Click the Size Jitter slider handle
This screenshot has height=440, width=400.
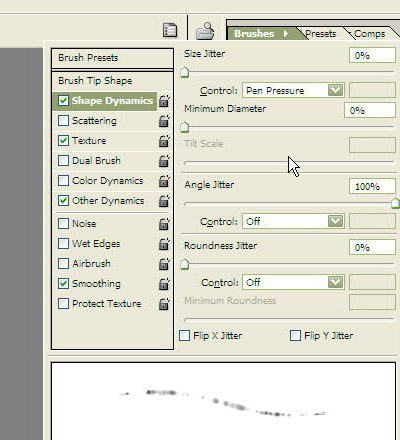click(x=184, y=73)
